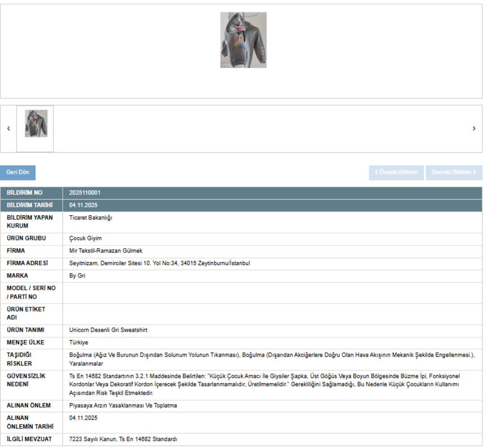Click the left carousel arrow
484x448 pixels.
[x=9, y=129]
